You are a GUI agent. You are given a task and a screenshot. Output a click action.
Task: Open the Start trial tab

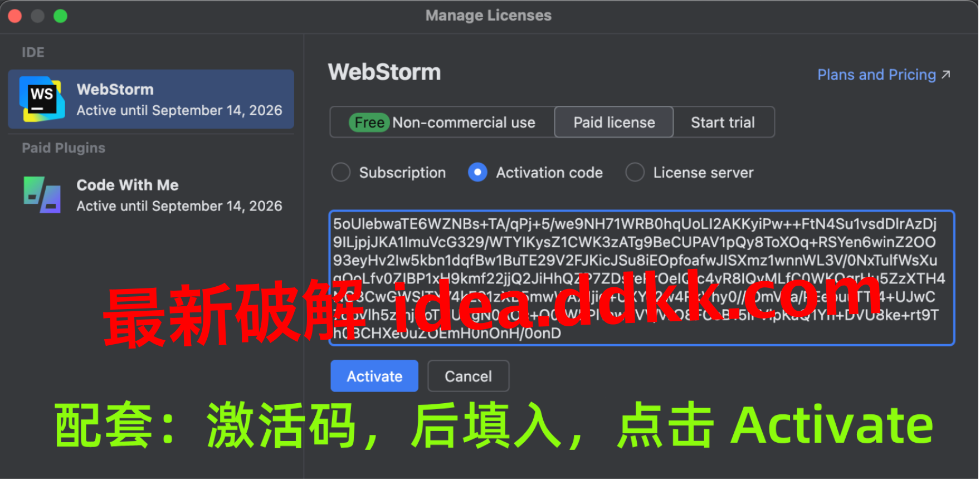[x=723, y=123]
